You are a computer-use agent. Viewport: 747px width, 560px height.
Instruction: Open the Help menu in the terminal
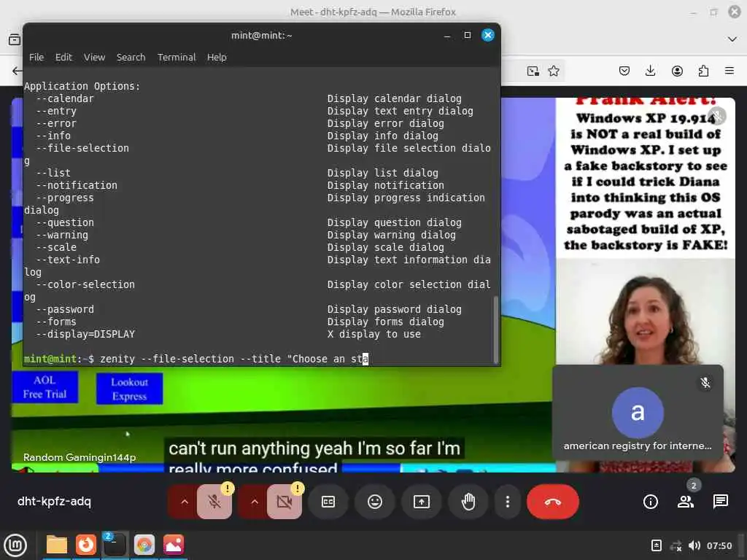(x=217, y=57)
